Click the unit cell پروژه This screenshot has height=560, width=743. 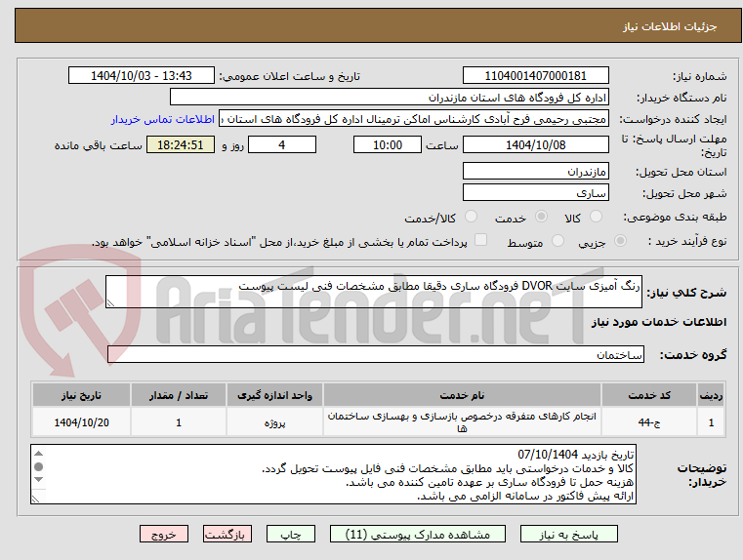(x=274, y=422)
